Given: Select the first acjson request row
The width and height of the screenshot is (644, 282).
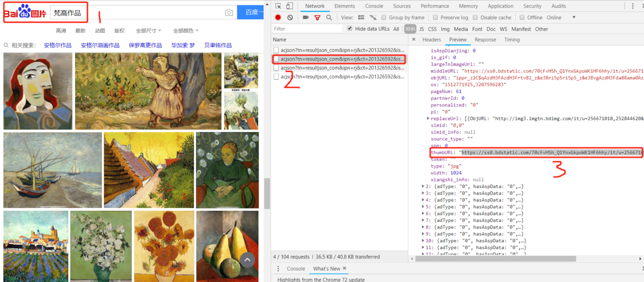Looking at the screenshot, I should pos(339,50).
